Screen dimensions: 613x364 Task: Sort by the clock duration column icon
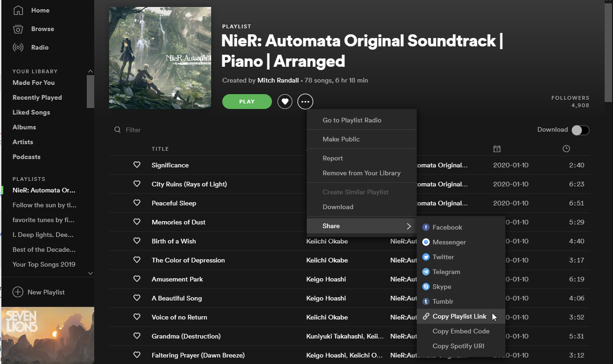click(x=566, y=149)
